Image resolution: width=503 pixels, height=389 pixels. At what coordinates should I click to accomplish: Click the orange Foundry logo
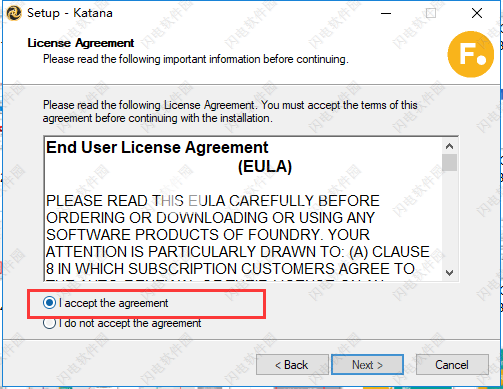point(470,55)
